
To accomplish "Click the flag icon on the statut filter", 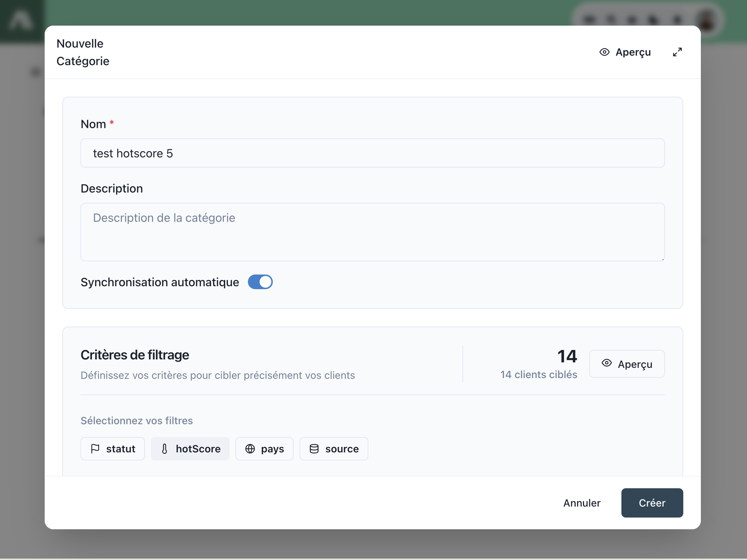I will (x=95, y=448).
